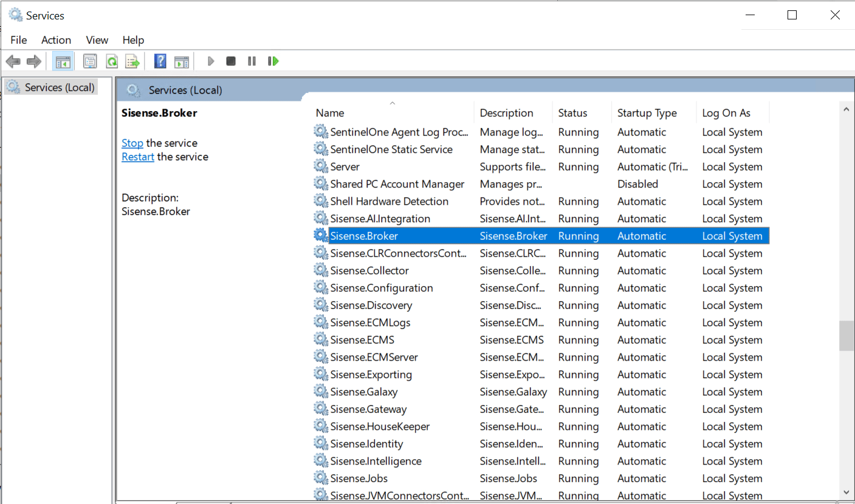Click the vertical scrollbar thumb
Viewport: 855px width, 504px height.
846,336
